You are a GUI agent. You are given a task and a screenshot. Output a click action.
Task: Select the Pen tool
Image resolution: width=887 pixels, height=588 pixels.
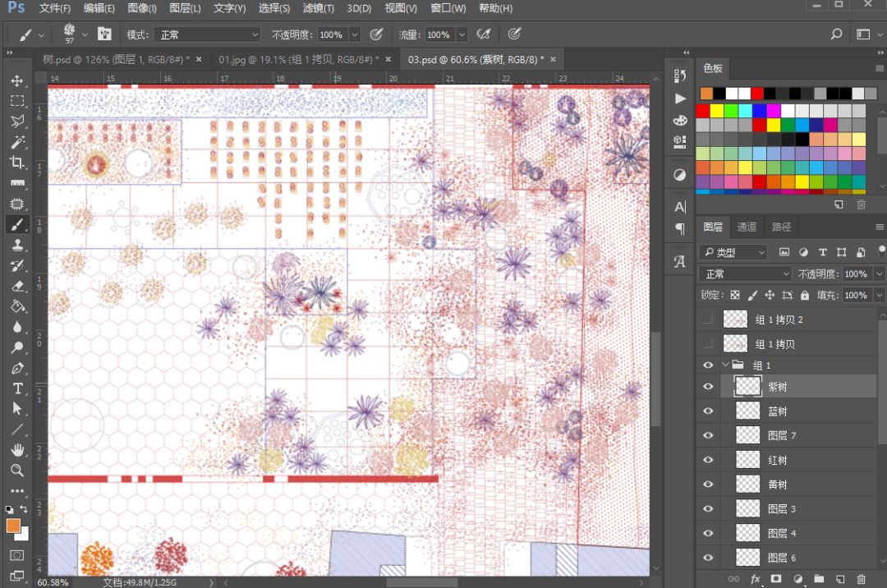(17, 368)
